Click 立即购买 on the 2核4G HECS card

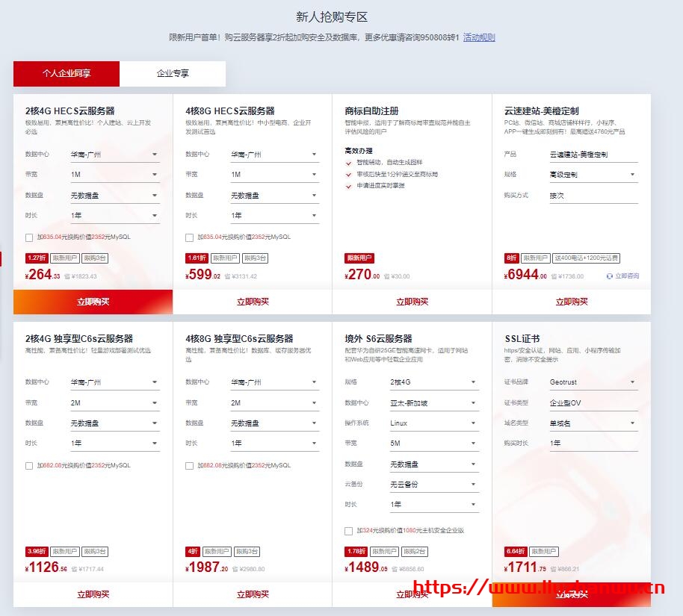[92, 301]
